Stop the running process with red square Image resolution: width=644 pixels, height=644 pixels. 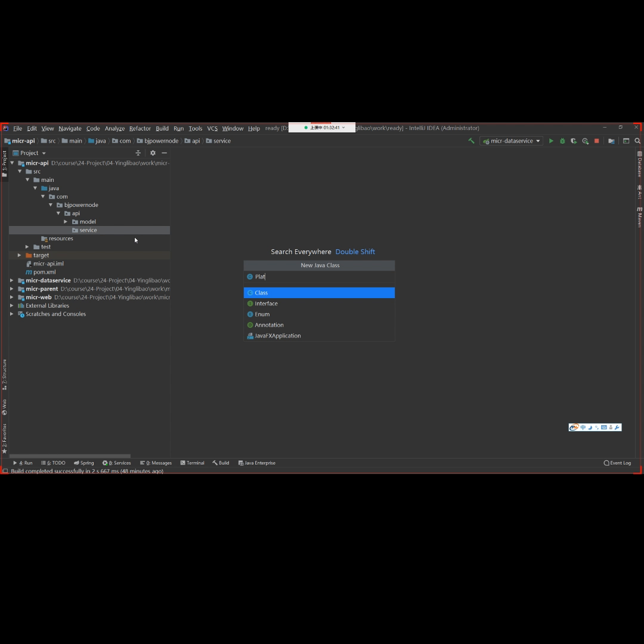coord(597,141)
